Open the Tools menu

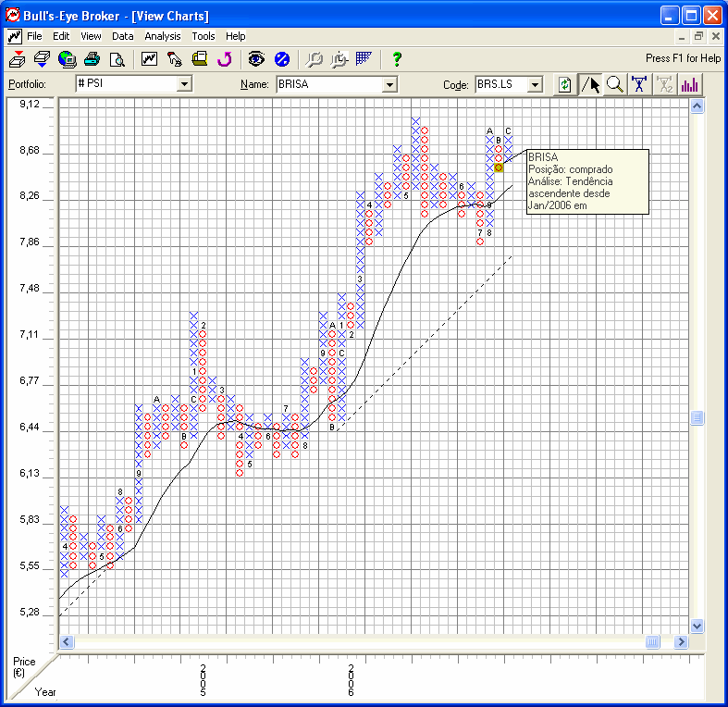click(204, 36)
